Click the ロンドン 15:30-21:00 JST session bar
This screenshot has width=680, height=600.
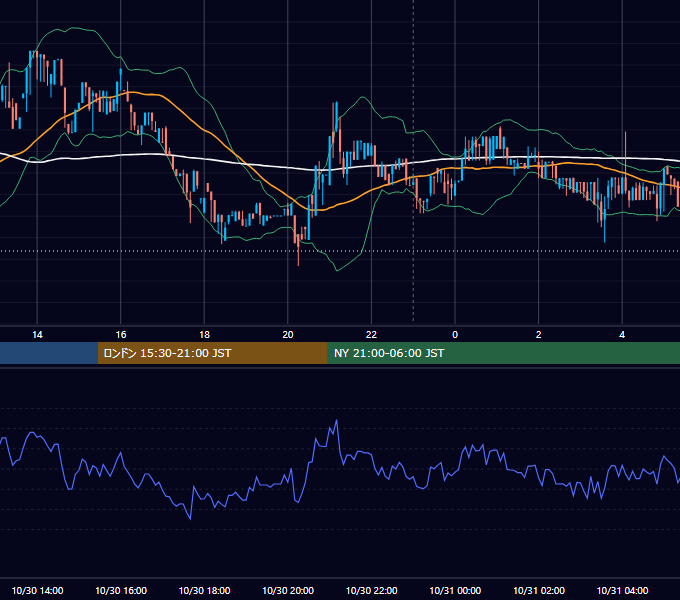212,353
